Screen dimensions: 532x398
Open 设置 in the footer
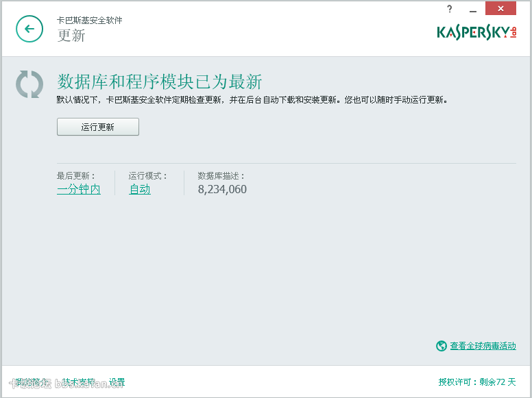(x=117, y=382)
